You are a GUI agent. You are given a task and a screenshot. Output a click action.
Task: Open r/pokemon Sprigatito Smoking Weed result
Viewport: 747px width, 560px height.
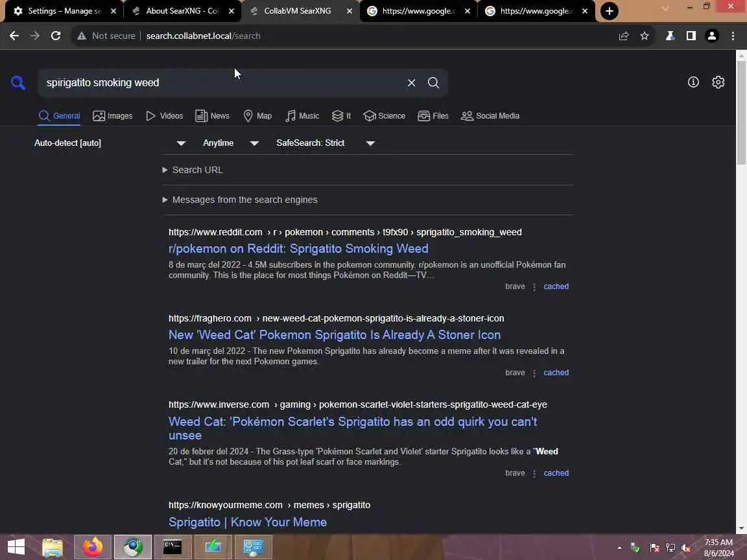[298, 249]
